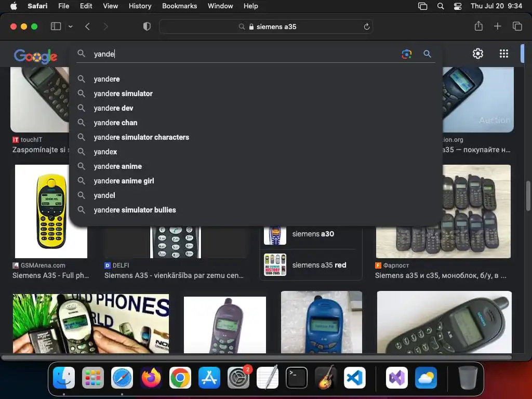Open Control Center in menu bar
This screenshot has width=532, height=399.
click(x=457, y=6)
